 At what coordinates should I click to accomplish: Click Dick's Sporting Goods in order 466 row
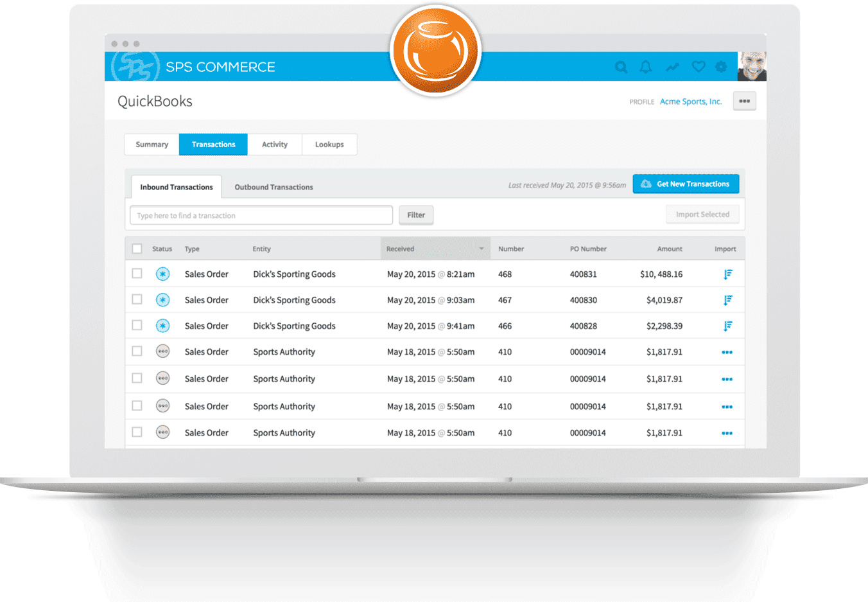[294, 326]
